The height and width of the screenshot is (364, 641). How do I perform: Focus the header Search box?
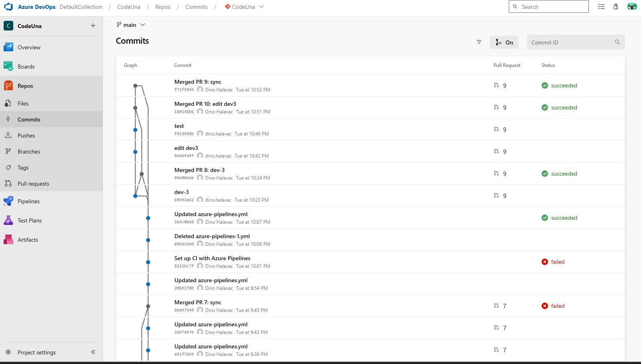coord(548,7)
